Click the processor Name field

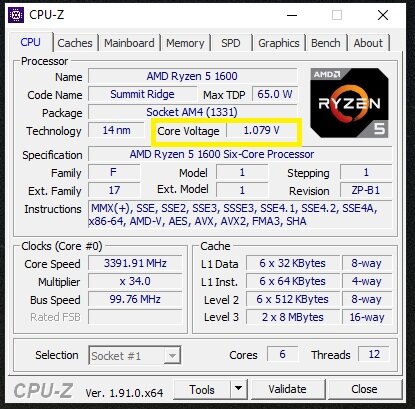coord(192,76)
